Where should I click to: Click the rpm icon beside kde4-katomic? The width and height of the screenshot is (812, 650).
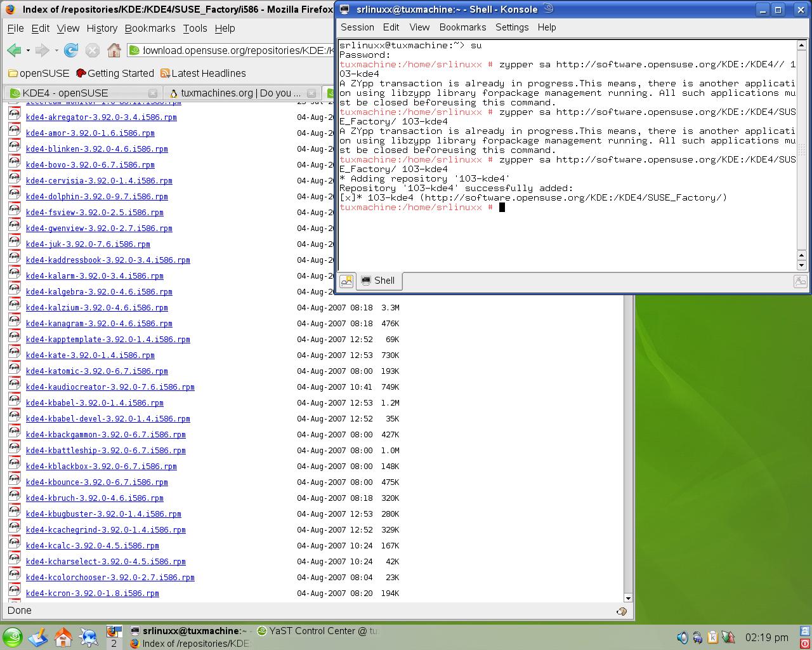tap(15, 368)
